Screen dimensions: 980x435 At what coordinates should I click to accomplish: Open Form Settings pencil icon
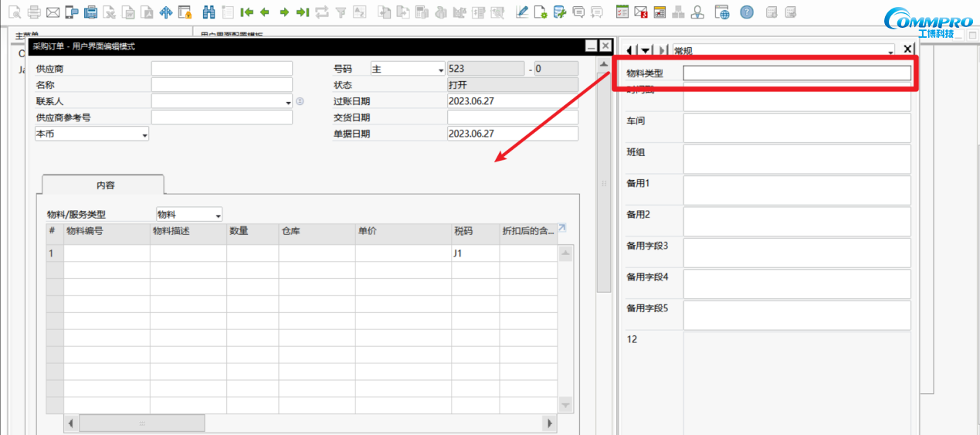pos(522,12)
